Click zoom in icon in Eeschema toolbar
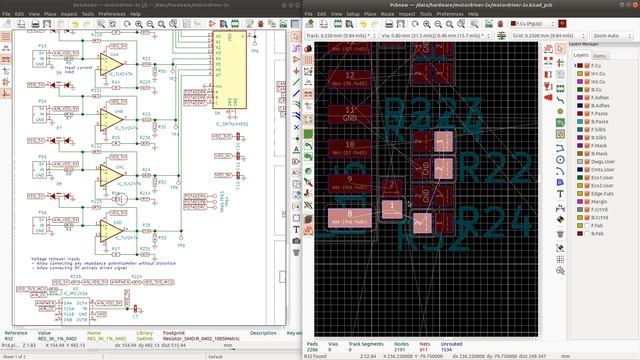The image size is (640, 360). pos(139,24)
